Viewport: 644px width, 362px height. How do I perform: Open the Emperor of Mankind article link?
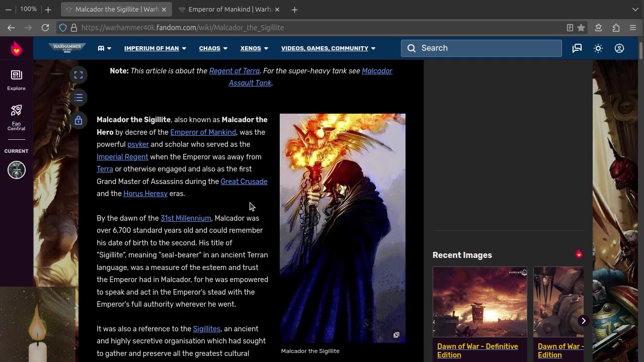(203, 132)
